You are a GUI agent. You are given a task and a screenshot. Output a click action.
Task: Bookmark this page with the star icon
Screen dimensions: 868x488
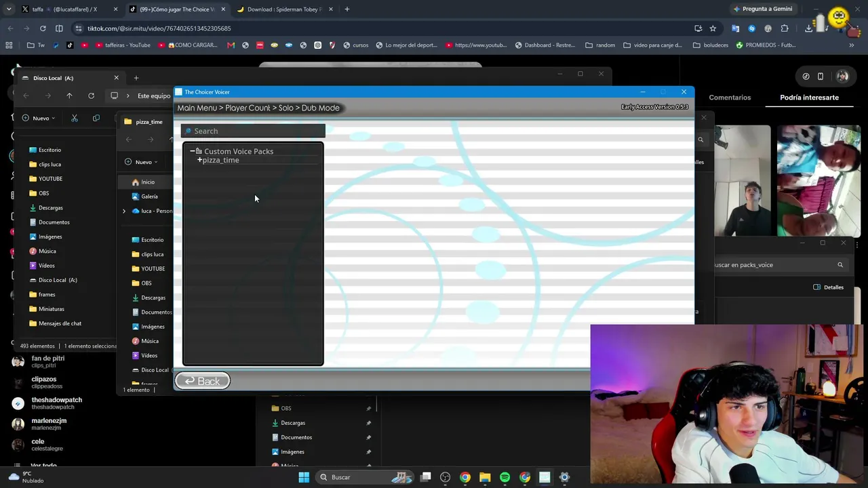tap(713, 28)
